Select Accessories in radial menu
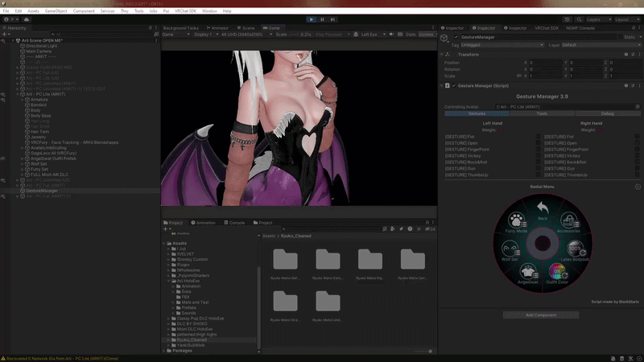Screen dimensions: 644x362 point(569,223)
